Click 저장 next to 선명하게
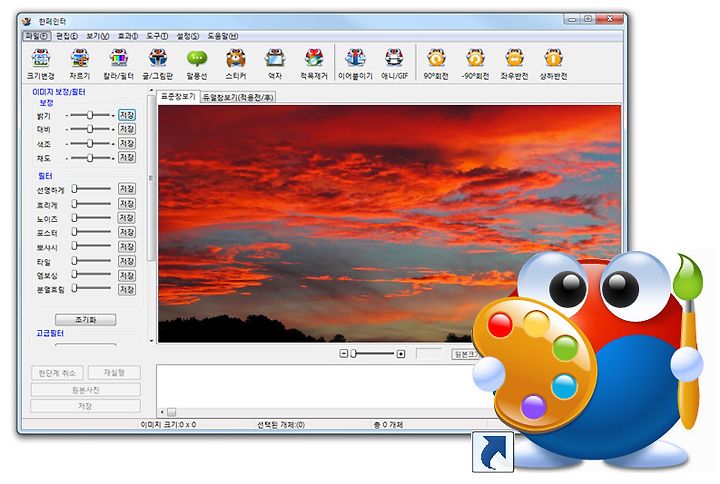720x484 pixels. 127,189
